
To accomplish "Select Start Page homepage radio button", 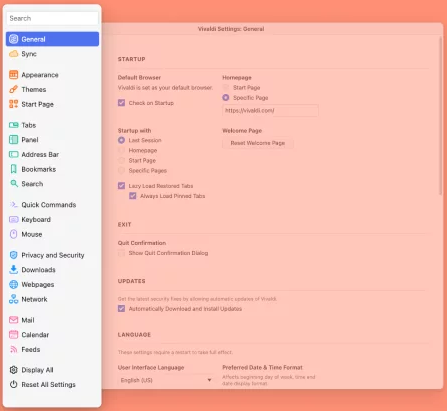I will 226,87.
